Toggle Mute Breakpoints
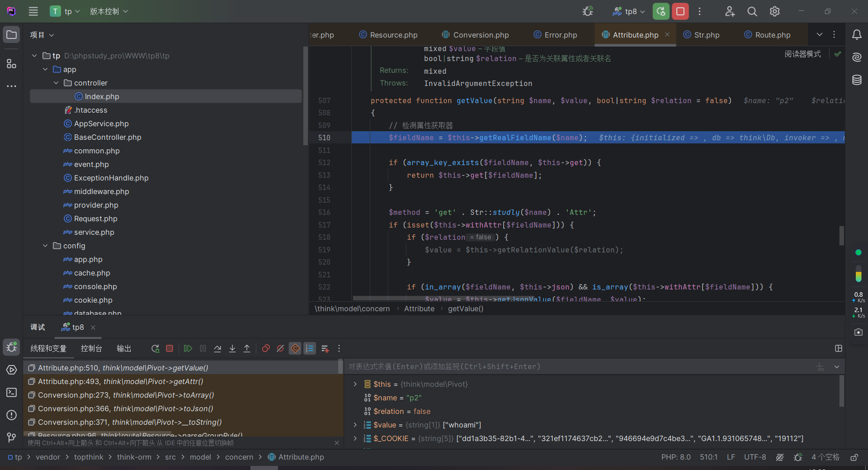Image resolution: width=868 pixels, height=470 pixels. click(x=280, y=348)
